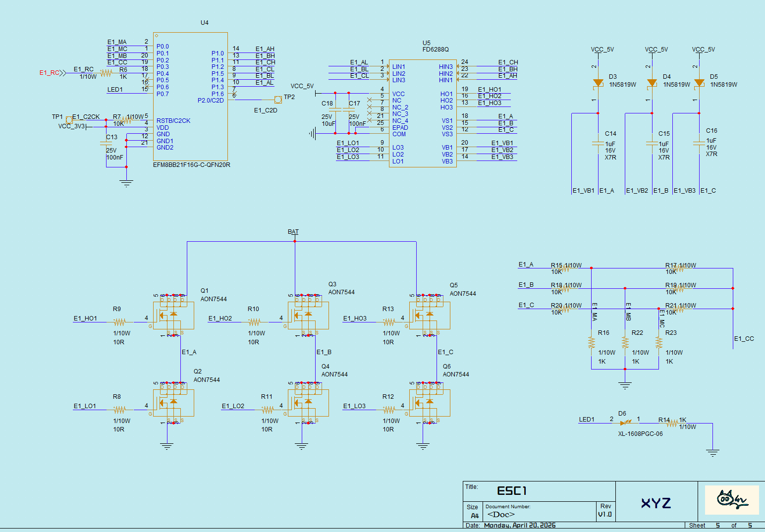Click the E1_CC net label
The height and width of the screenshot is (532, 765).
coord(744,339)
